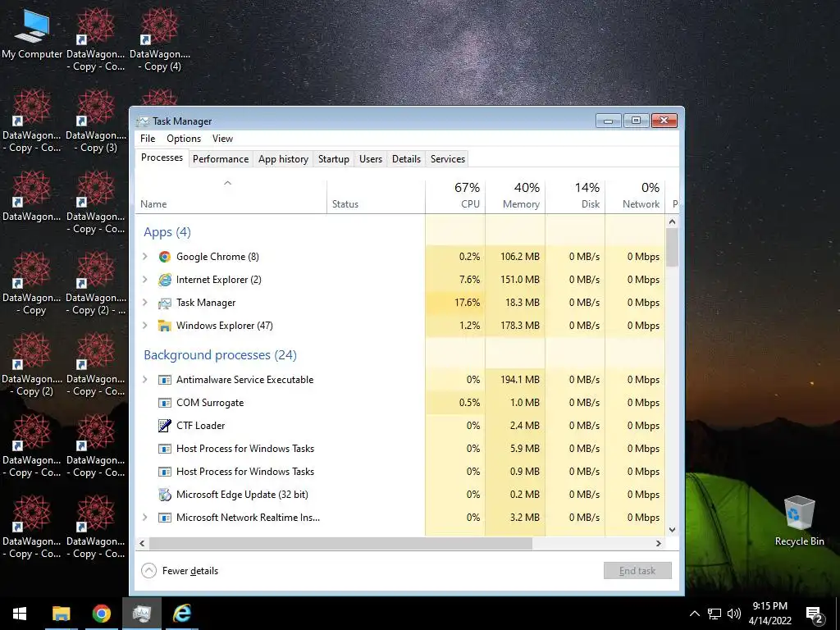Open the Options menu

coord(184,139)
